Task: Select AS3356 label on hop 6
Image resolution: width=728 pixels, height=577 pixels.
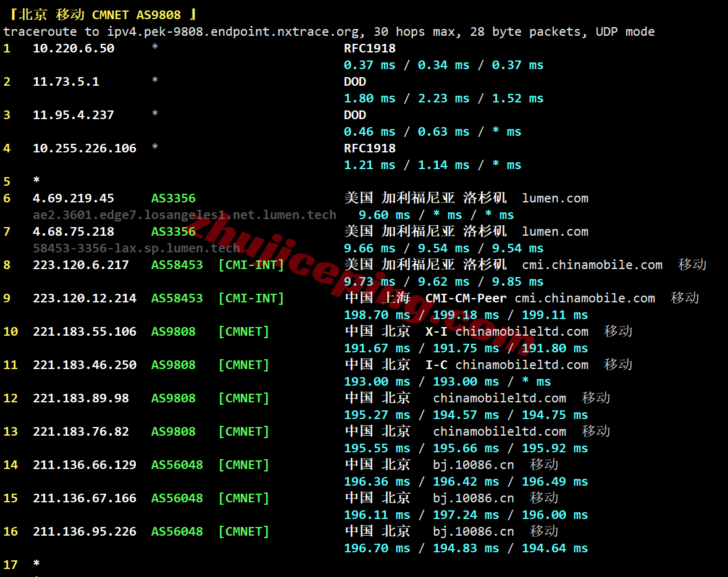Action: pyautogui.click(x=173, y=198)
